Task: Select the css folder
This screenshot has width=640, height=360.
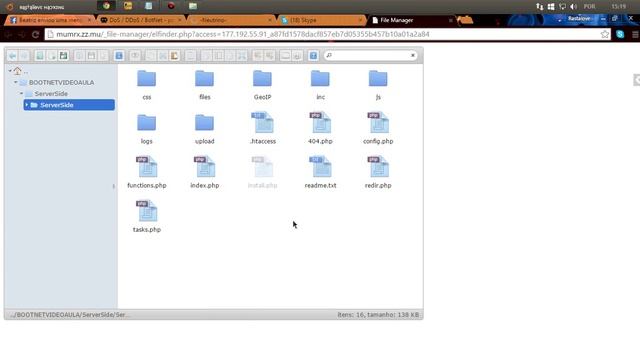Action: tap(147, 85)
